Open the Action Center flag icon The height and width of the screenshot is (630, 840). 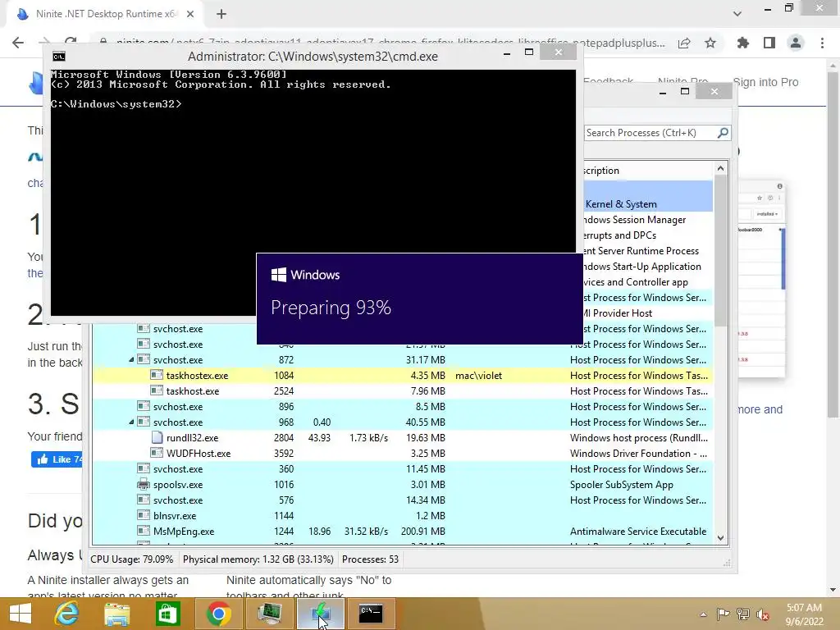[723, 614]
